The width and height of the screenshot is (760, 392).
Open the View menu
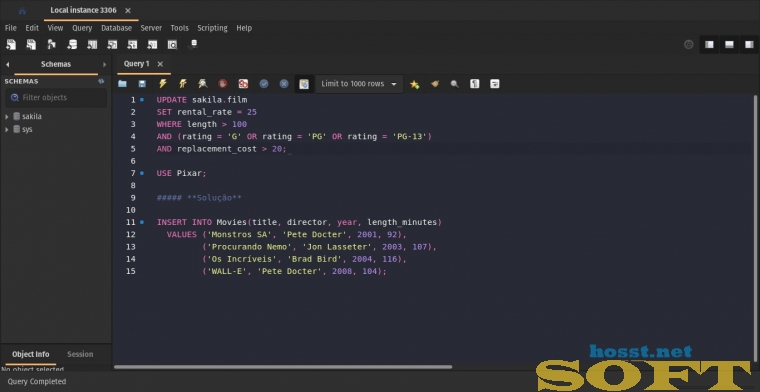55,28
